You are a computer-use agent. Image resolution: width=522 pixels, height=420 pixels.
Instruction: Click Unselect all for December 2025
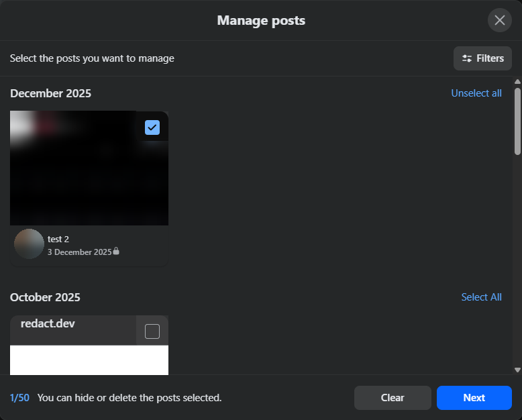(476, 93)
